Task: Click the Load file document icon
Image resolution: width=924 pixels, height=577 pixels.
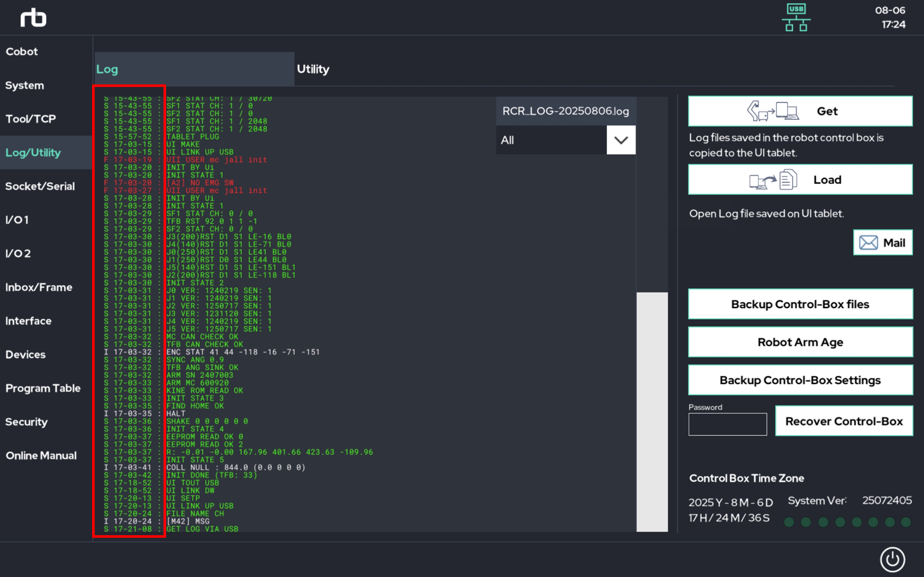Action: coord(773,180)
